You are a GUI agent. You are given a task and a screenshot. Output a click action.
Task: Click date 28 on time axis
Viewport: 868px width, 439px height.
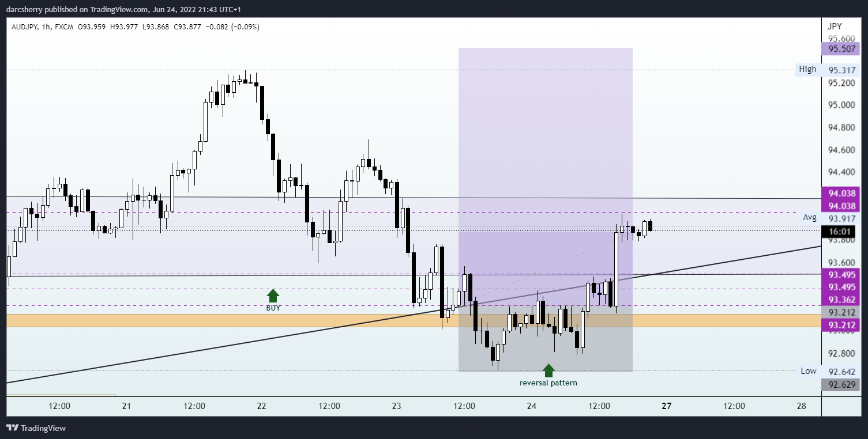[802, 406]
